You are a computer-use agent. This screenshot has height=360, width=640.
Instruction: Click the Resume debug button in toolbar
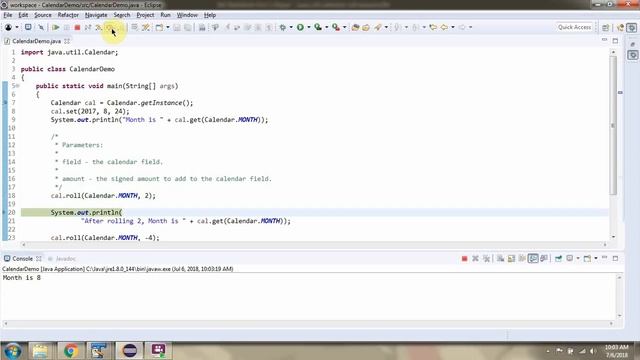click(x=56, y=27)
